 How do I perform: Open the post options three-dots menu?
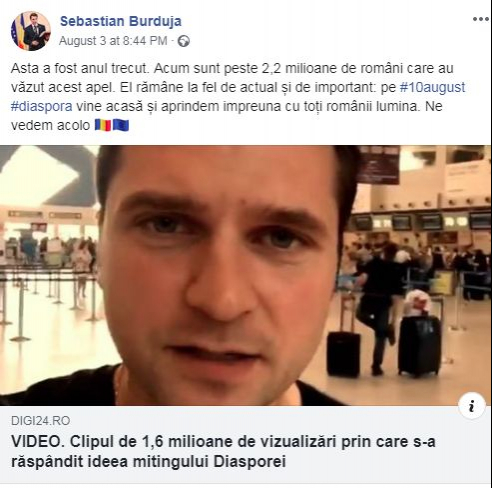(x=481, y=19)
